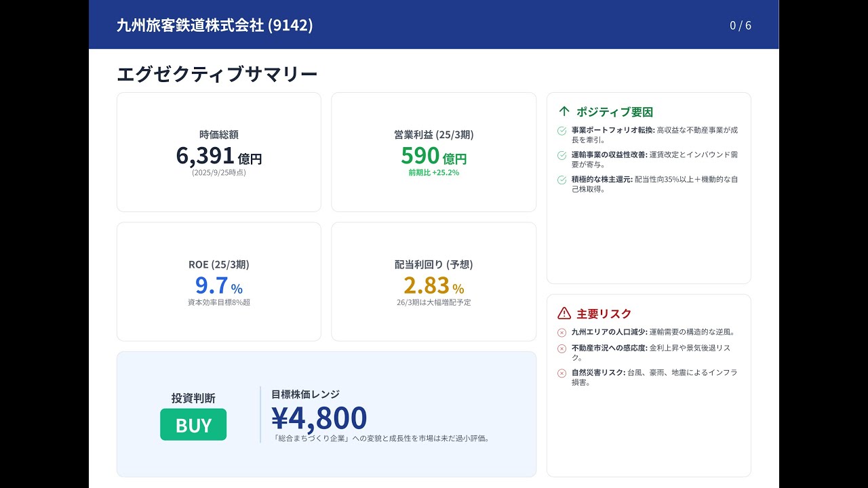Click the 積極的な株主還元 bullet text
This screenshot has height=488, width=868.
point(654,184)
